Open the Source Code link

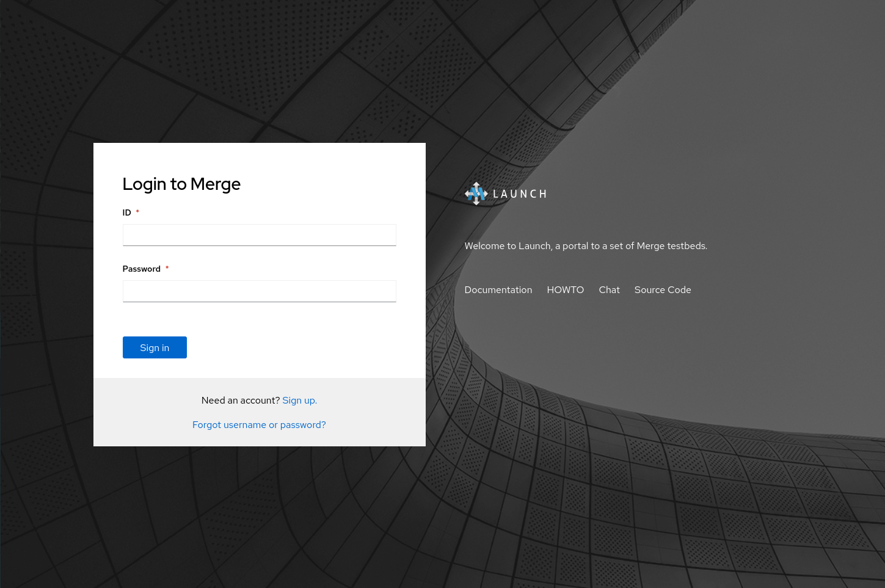pos(663,290)
